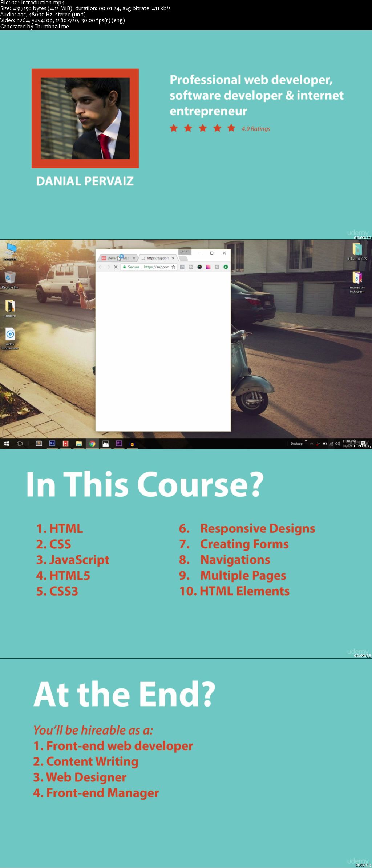Maximize the Chrome window
Image resolution: width=372 pixels, height=868 pixels.
click(212, 253)
